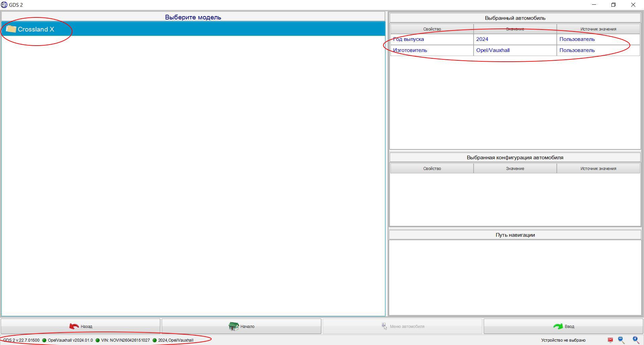Select the Год выпуска property row
The width and height of the screenshot is (644, 345).
tap(515, 39)
